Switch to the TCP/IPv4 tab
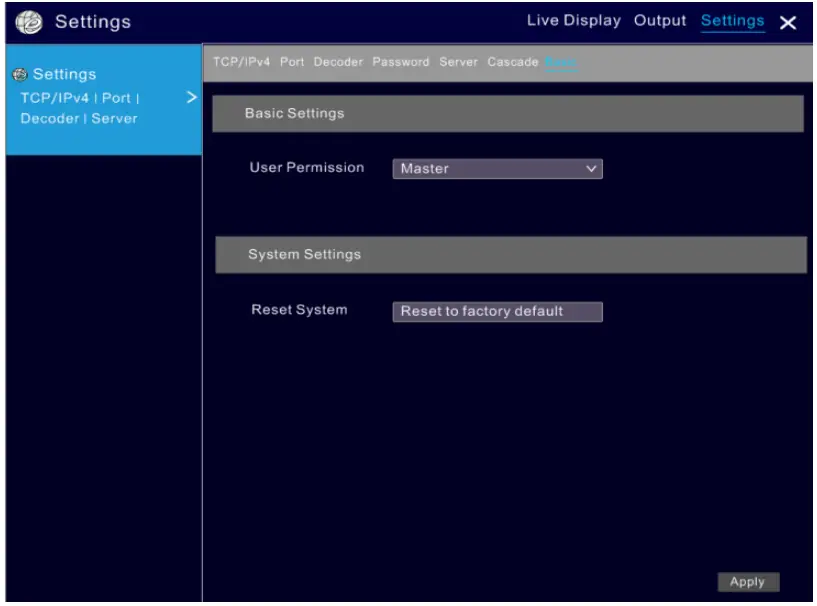The height and width of the screenshot is (606, 817). click(241, 62)
